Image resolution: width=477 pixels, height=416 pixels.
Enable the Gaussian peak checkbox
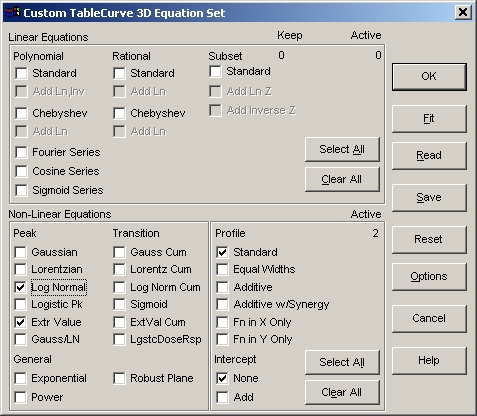tap(21, 252)
